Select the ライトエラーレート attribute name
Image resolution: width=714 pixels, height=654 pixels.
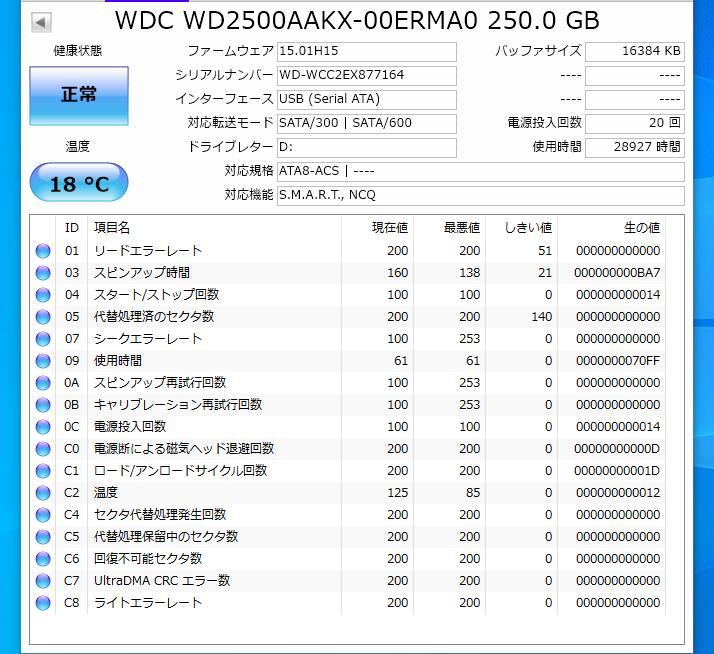point(148,603)
